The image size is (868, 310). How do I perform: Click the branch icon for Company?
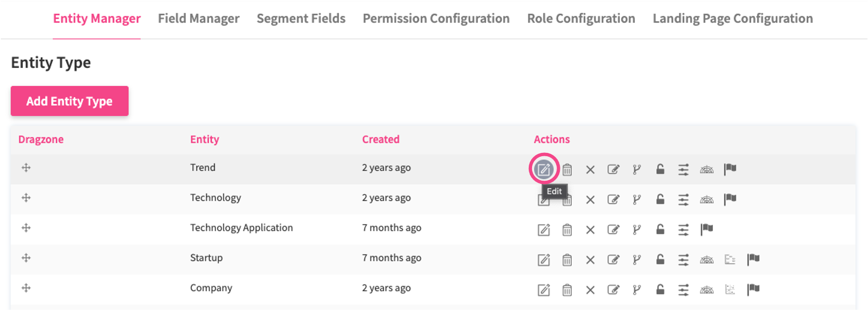coord(637,289)
